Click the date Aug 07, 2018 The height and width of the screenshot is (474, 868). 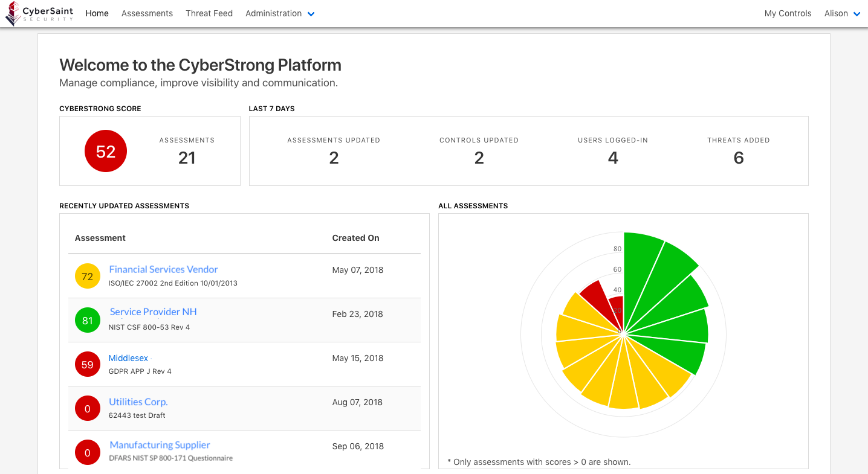357,402
